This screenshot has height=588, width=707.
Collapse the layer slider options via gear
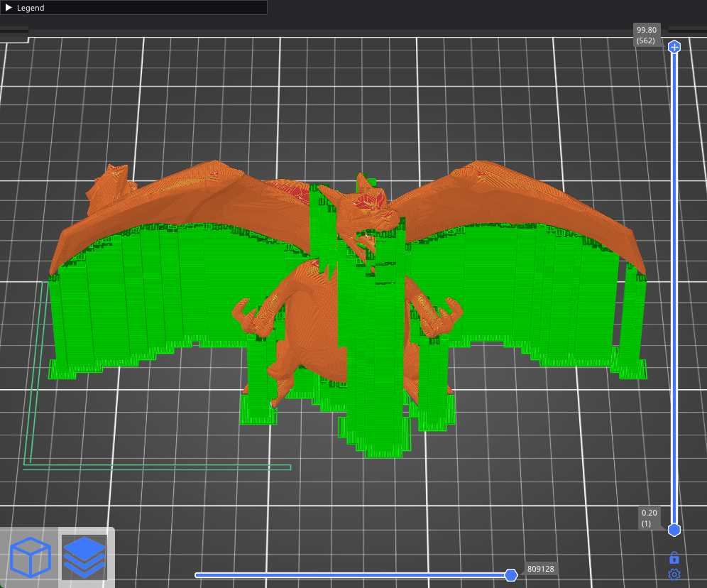(x=674, y=573)
